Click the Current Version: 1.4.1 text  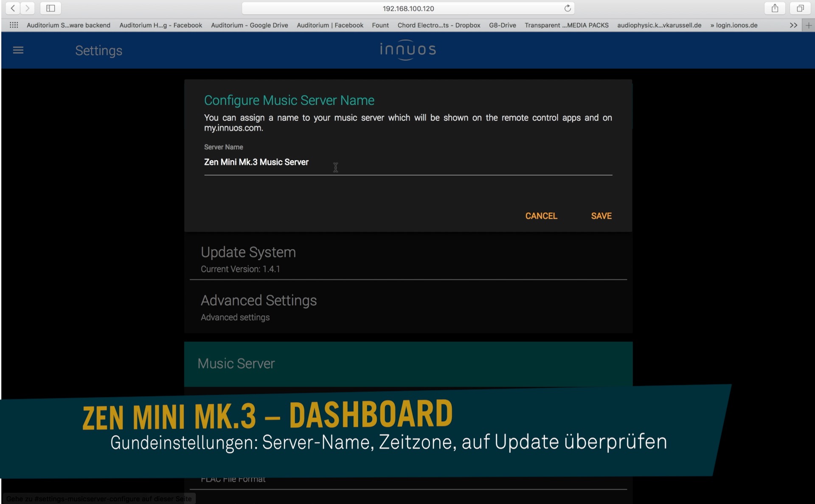pos(240,269)
